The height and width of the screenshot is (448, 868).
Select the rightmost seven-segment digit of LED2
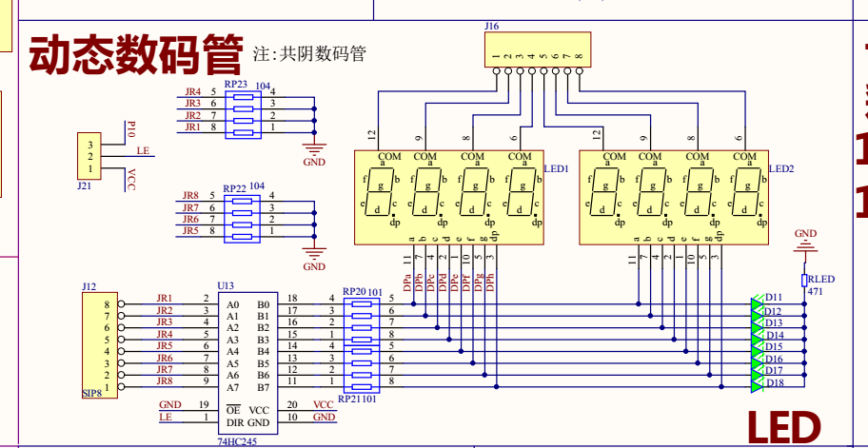pyautogui.click(x=745, y=192)
